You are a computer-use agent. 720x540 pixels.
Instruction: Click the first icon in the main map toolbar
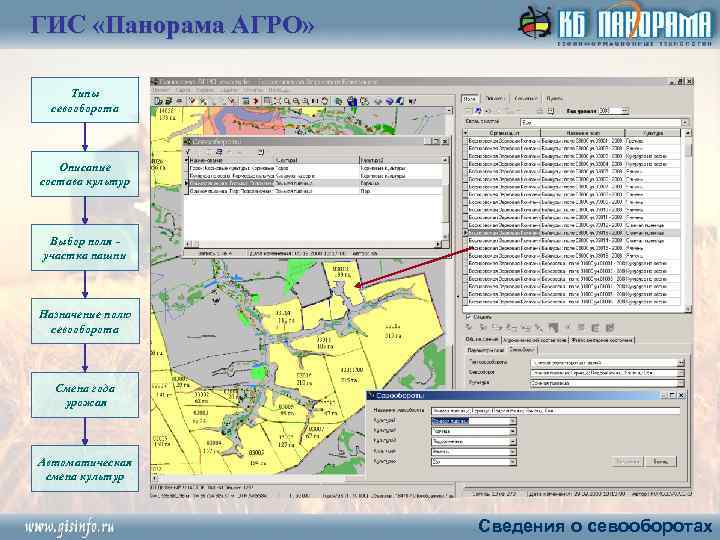coord(158,101)
